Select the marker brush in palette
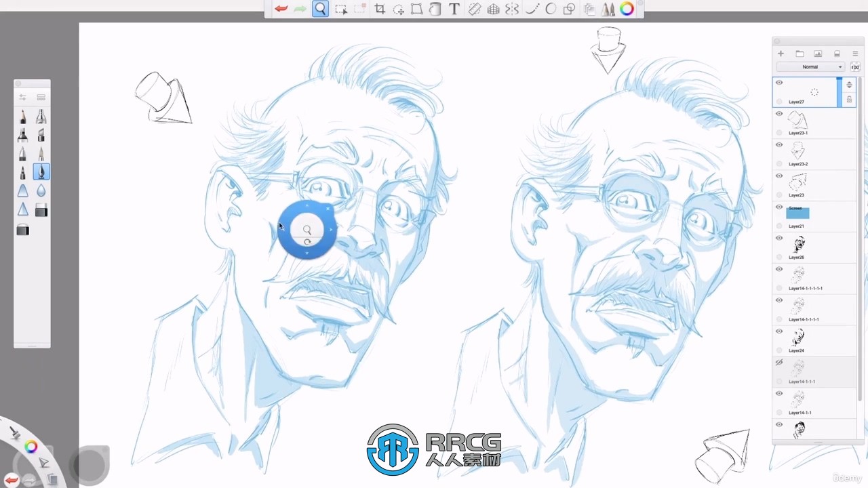Viewport: 868px width, 488px height. coord(22,135)
